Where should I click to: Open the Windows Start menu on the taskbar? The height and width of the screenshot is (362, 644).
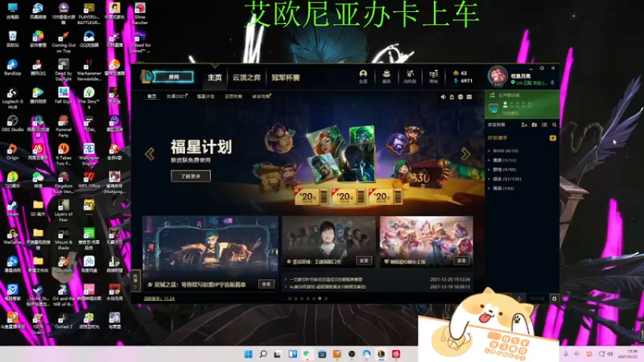[x=249, y=354]
